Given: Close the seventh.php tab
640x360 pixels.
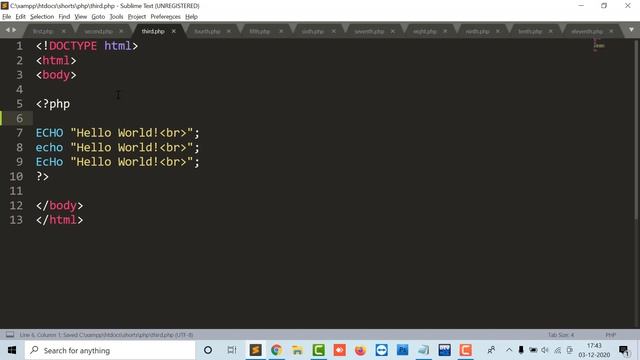Looking at the screenshot, I should 393,31.
